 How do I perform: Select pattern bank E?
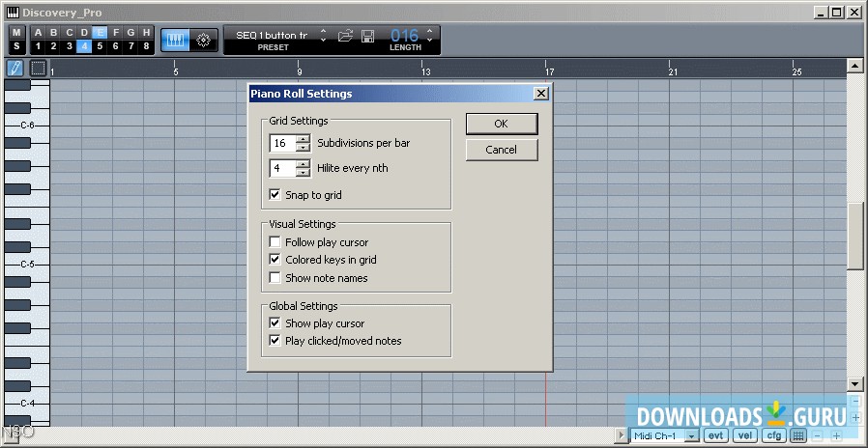click(100, 33)
